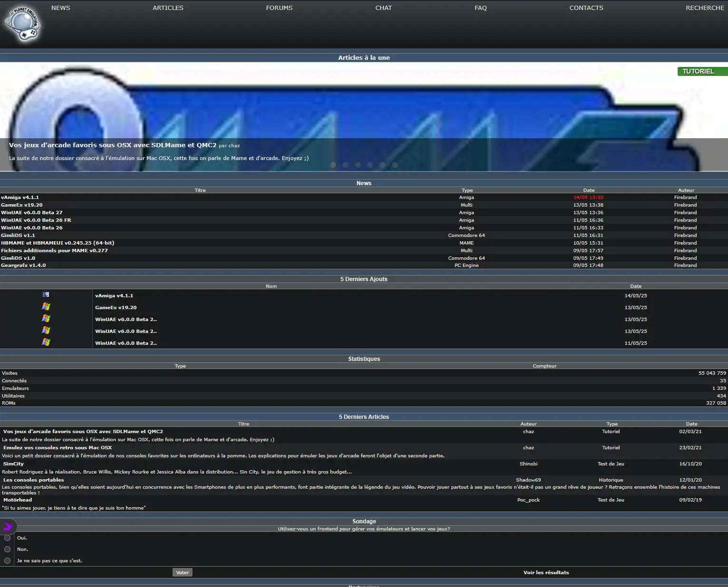The image size is (728, 587).
Task: Click the featured article title in the banner
Action: [113, 145]
